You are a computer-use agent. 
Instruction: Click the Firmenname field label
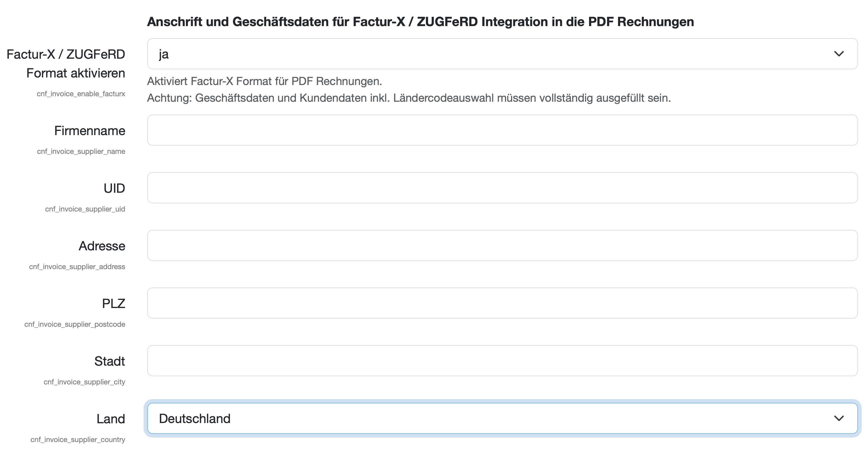(89, 131)
